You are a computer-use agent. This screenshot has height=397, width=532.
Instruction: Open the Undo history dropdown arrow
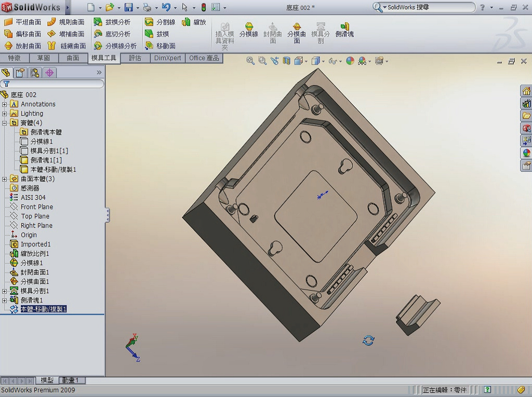pyautogui.click(x=175, y=7)
